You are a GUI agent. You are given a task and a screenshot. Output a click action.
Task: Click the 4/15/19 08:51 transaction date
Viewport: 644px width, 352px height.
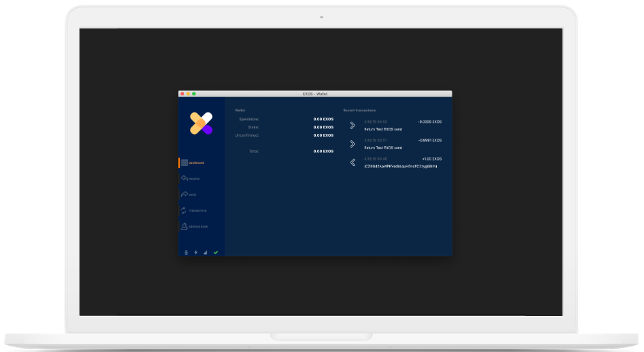376,141
